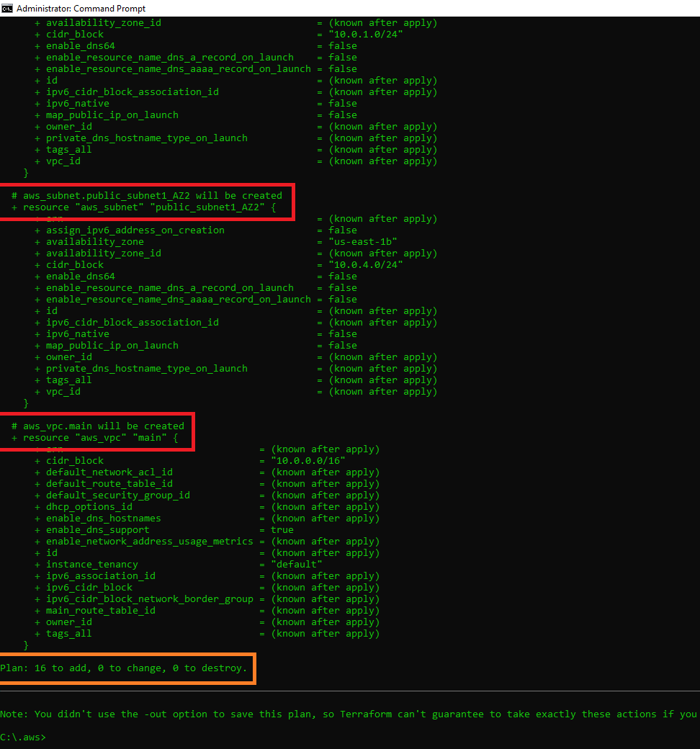Screen dimensions: 700x749
Task: Select the "10.0.4.0/24" CIDR value
Action: tap(366, 264)
